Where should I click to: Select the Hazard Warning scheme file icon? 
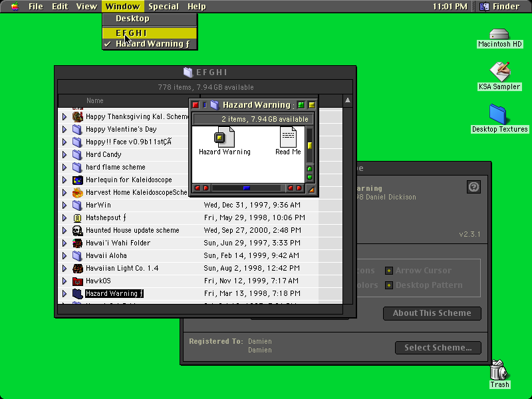[224, 137]
